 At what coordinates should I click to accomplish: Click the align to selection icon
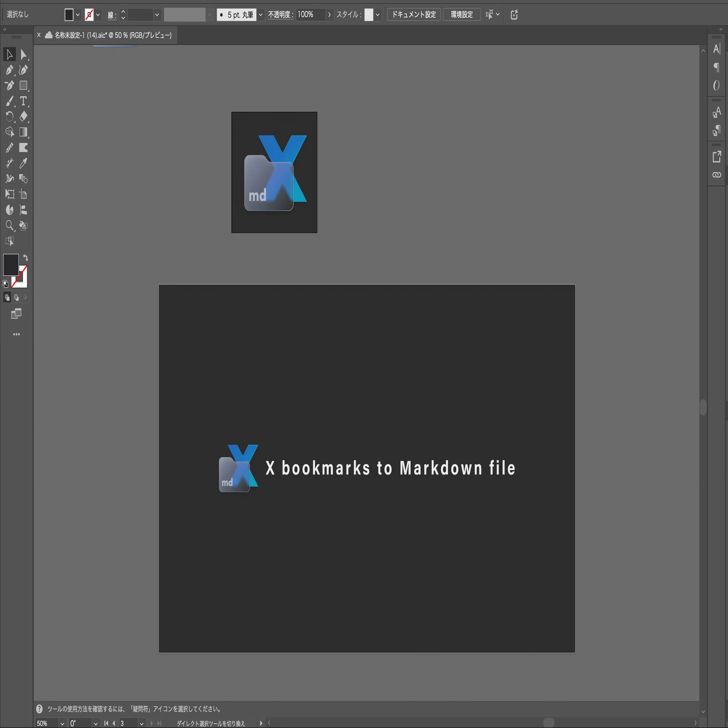(x=489, y=15)
